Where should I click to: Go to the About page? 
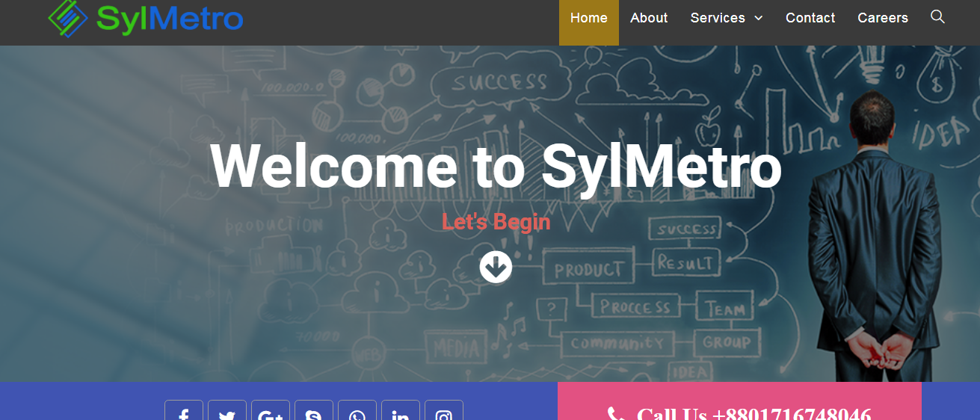pyautogui.click(x=649, y=18)
